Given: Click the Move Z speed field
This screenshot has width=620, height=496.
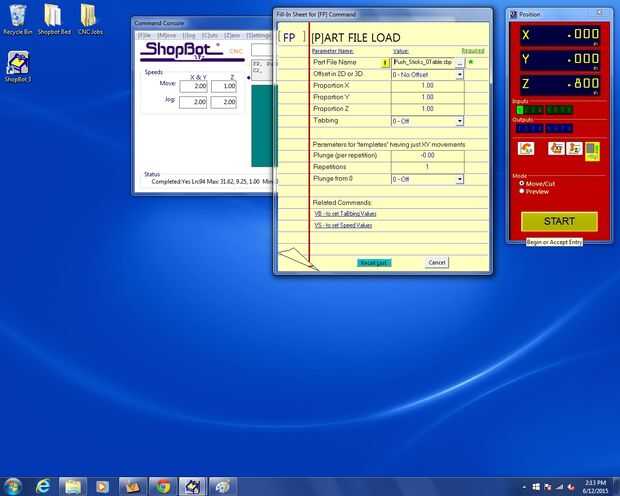Looking at the screenshot, I should point(224,86).
